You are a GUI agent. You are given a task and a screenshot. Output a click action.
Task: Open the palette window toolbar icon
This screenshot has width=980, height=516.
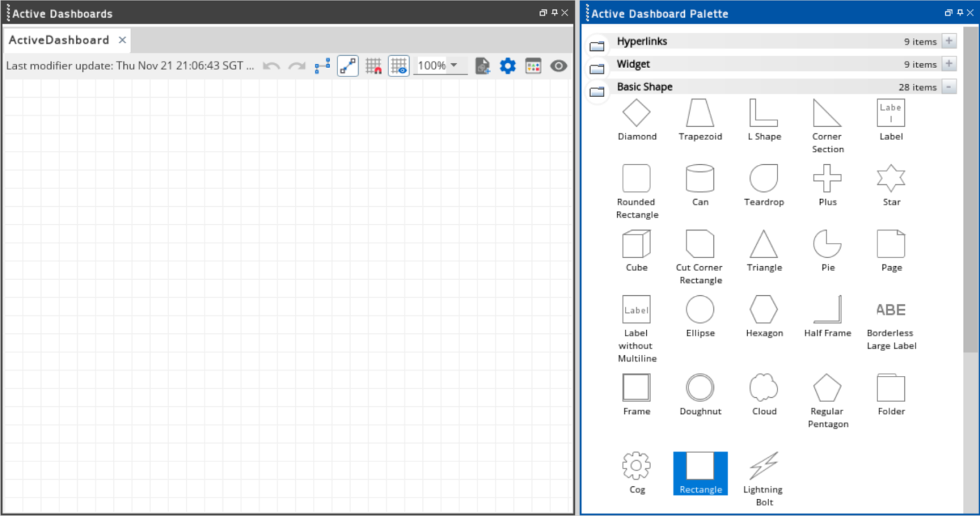pos(533,67)
